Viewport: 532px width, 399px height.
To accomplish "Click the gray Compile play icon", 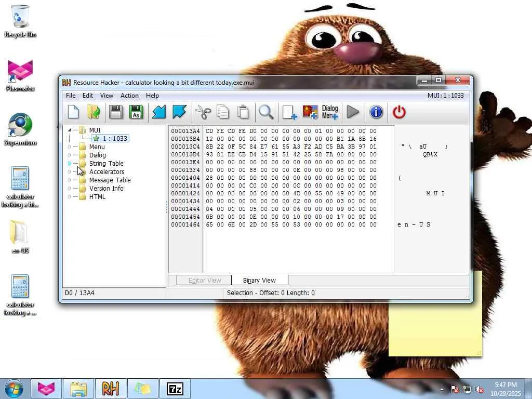I will tap(353, 112).
